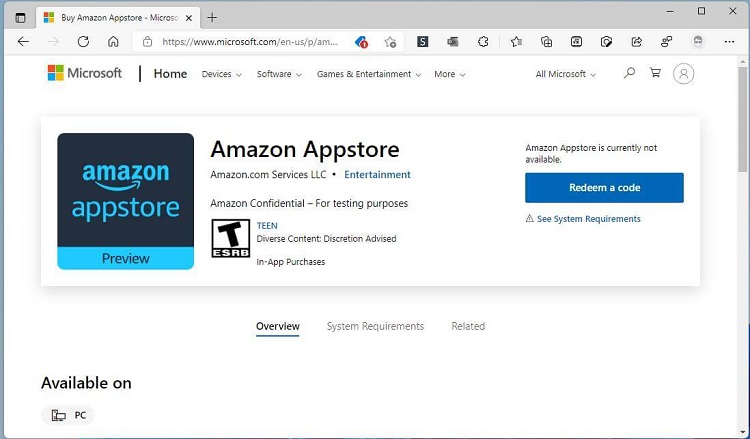Sign in with account icon
Viewport: 750px width, 439px height.
tap(683, 74)
